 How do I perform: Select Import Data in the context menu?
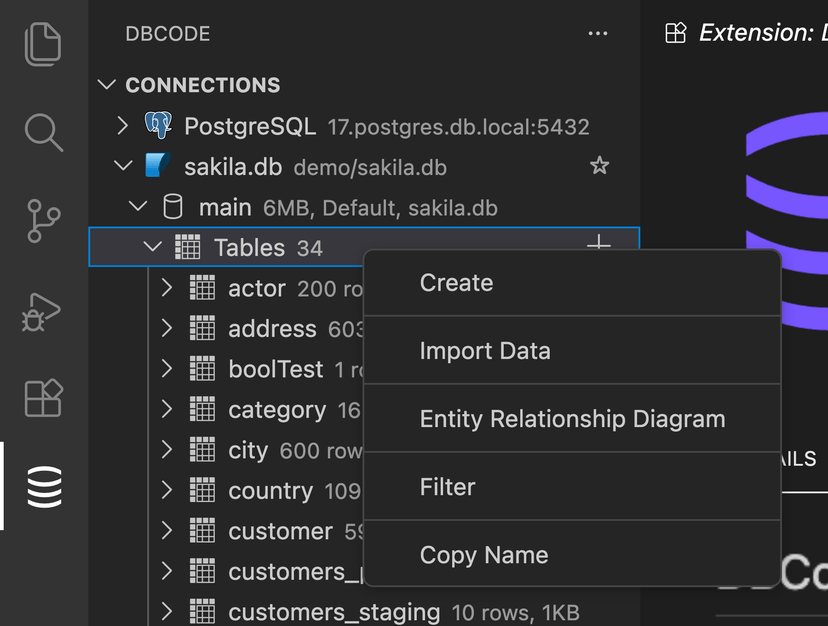tap(486, 350)
